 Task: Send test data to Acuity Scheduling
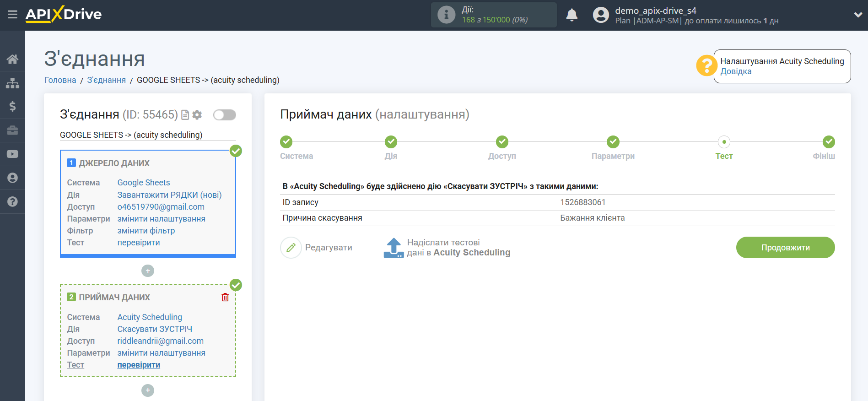(447, 248)
